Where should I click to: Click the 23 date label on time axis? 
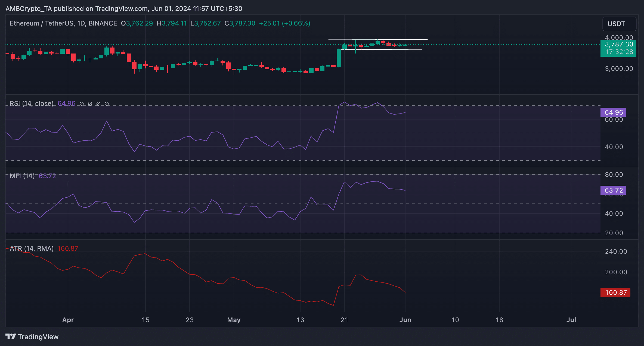pos(190,320)
